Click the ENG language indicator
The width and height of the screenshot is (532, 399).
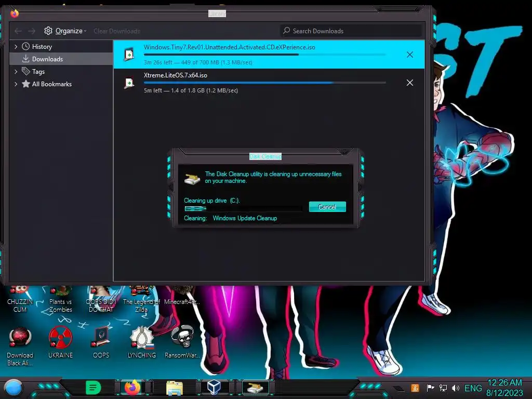pyautogui.click(x=473, y=388)
